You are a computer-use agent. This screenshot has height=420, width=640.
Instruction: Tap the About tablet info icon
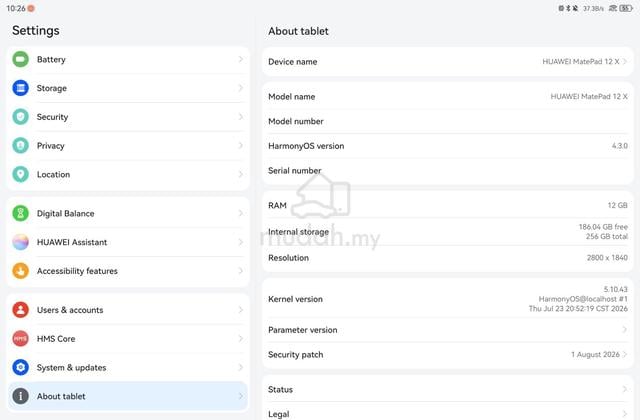[20, 396]
